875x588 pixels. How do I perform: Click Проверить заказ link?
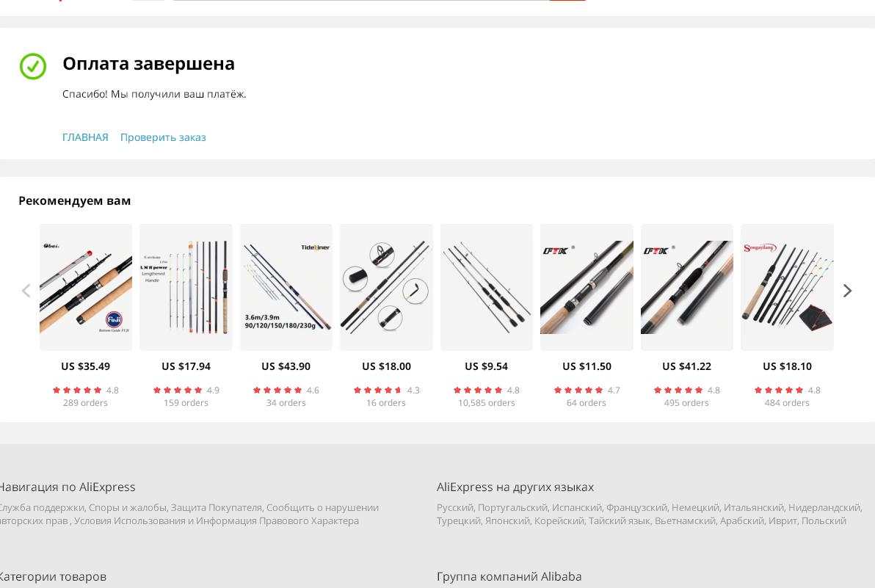163,137
